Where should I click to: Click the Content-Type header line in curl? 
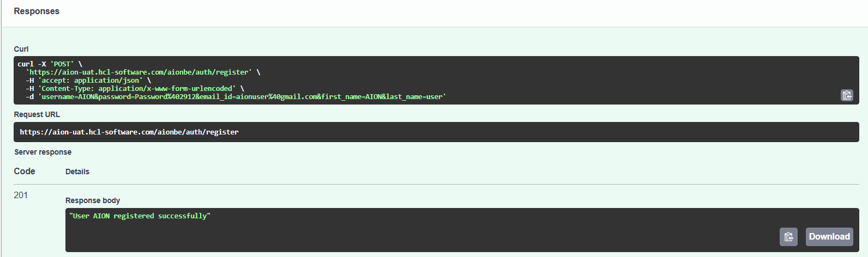136,89
